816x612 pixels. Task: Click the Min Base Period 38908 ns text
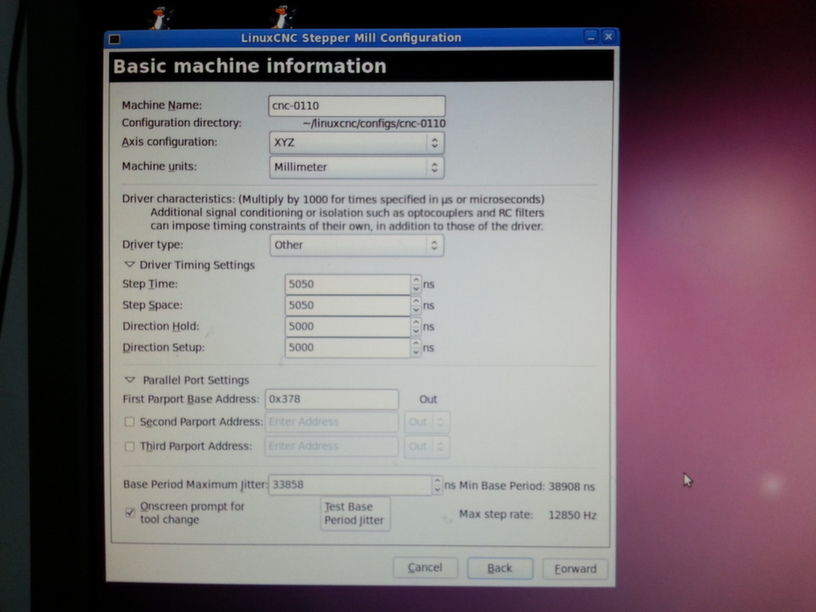tap(527, 486)
